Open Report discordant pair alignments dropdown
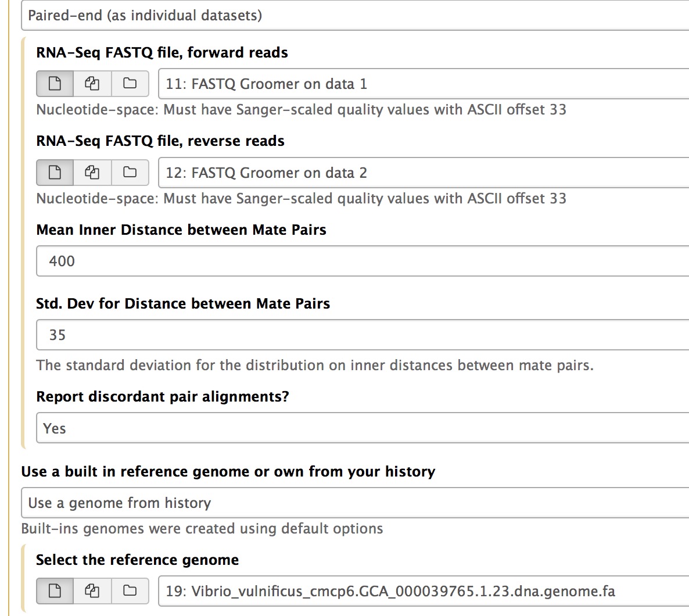The image size is (689, 616). point(361,428)
